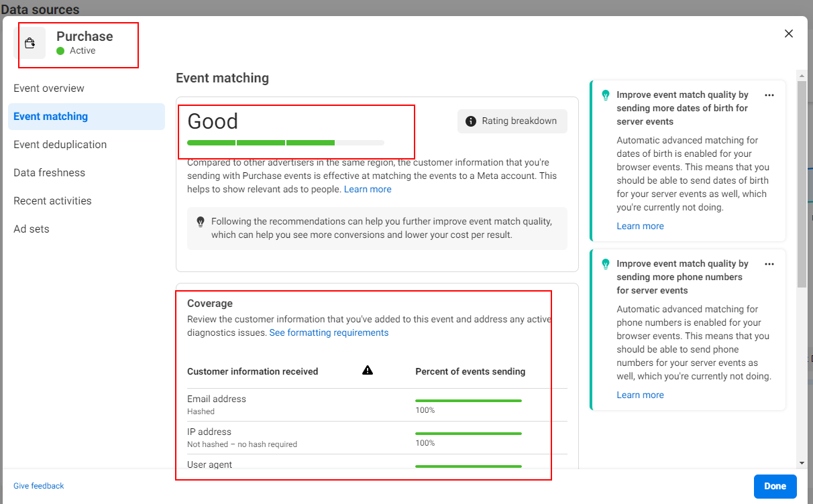
Task: Click the warning triangle in the Coverage table header
Action: 368,371
